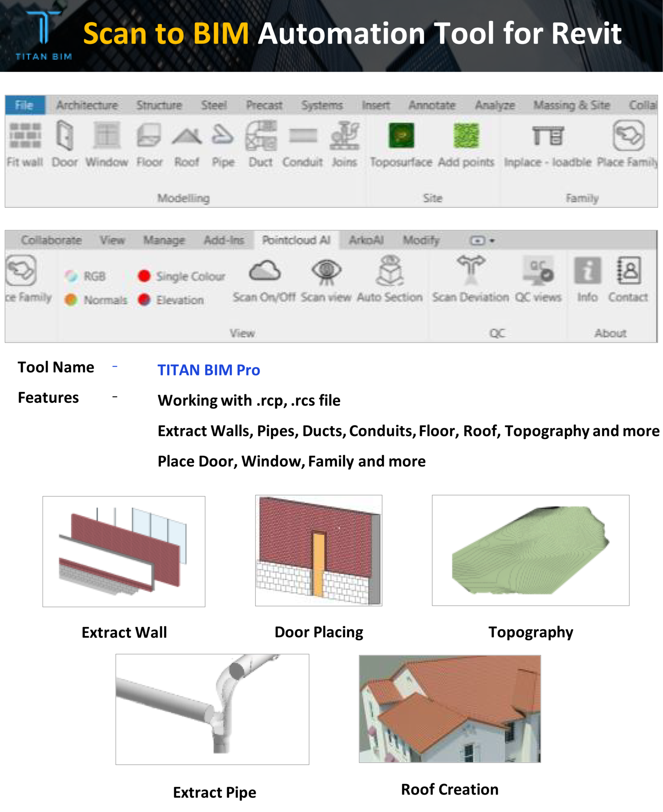
Task: Switch to the Pointcloud AI tab
Action: [x=296, y=240]
